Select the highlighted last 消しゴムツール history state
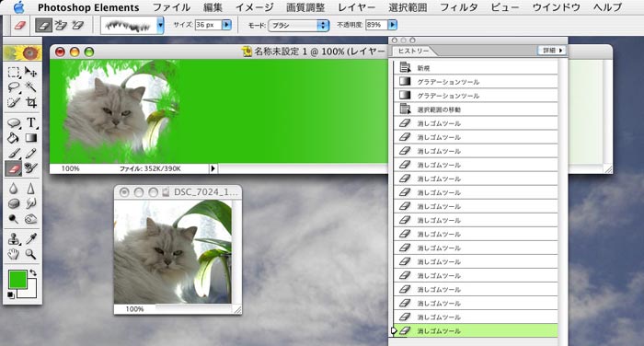Viewport: 644px width, 346px height. click(476, 330)
